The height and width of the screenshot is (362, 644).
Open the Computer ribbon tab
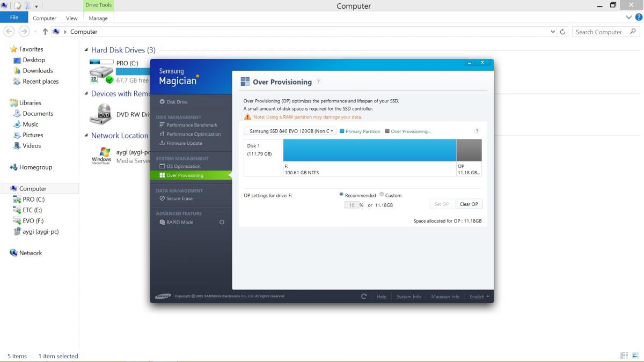(45, 18)
